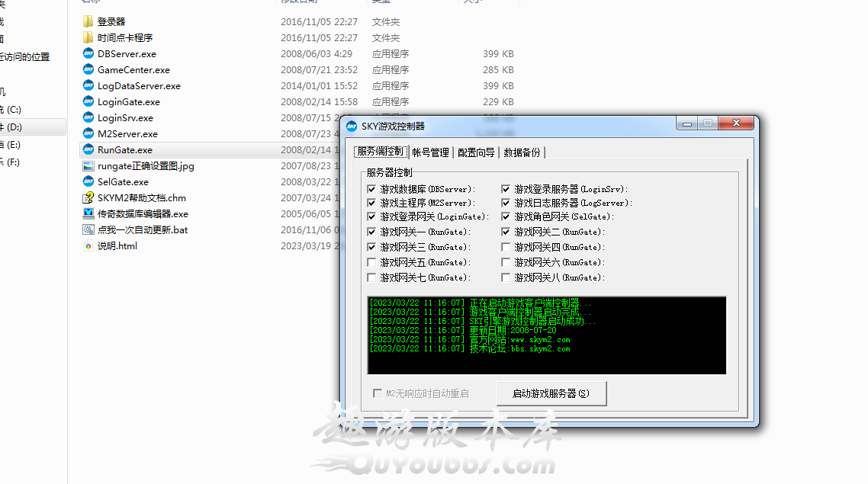
Task: Select the (C:) drive in Explorer sidebar
Action: pos(13,110)
